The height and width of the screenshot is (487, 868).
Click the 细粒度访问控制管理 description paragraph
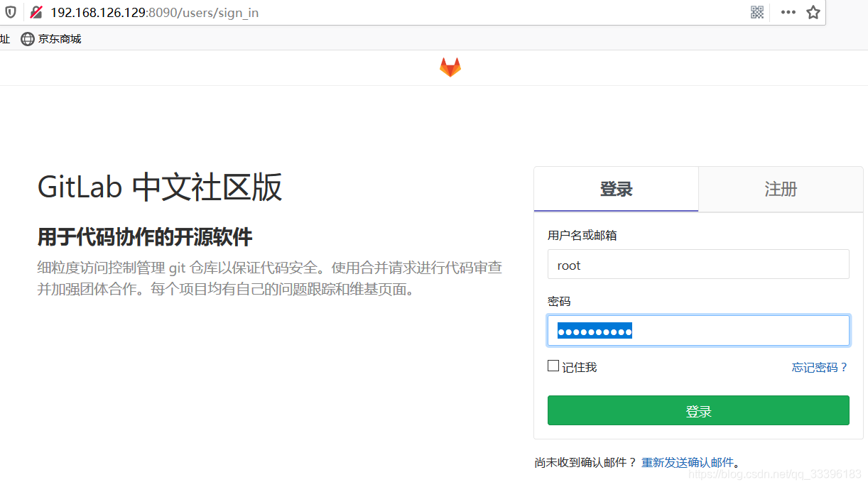pyautogui.click(x=270, y=278)
